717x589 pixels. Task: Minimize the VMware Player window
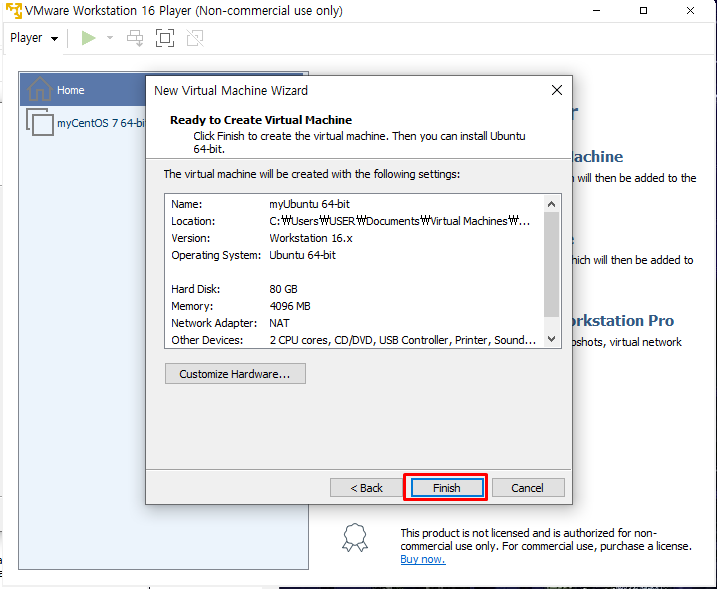(596, 11)
